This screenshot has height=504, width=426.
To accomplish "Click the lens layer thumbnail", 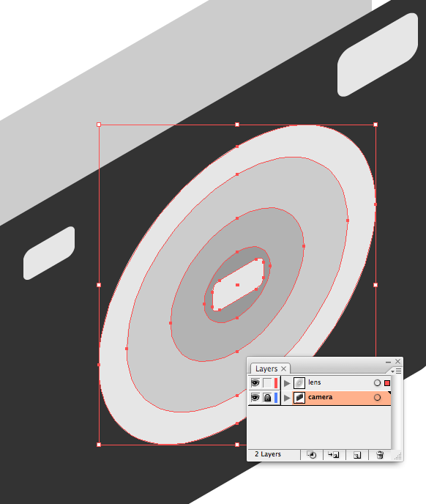I will [299, 383].
